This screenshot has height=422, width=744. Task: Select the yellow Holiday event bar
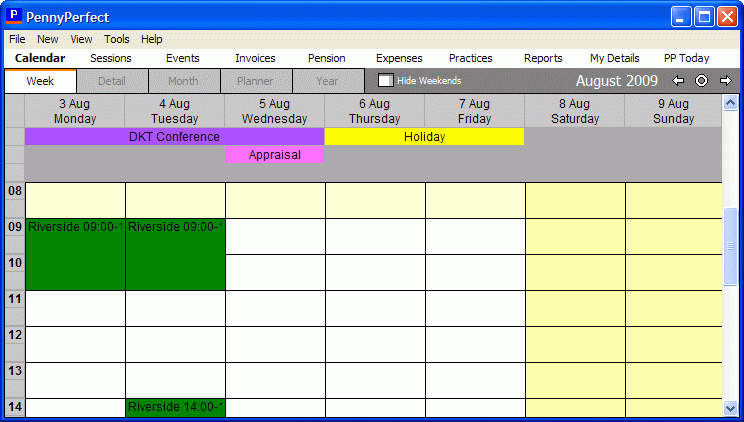point(424,137)
